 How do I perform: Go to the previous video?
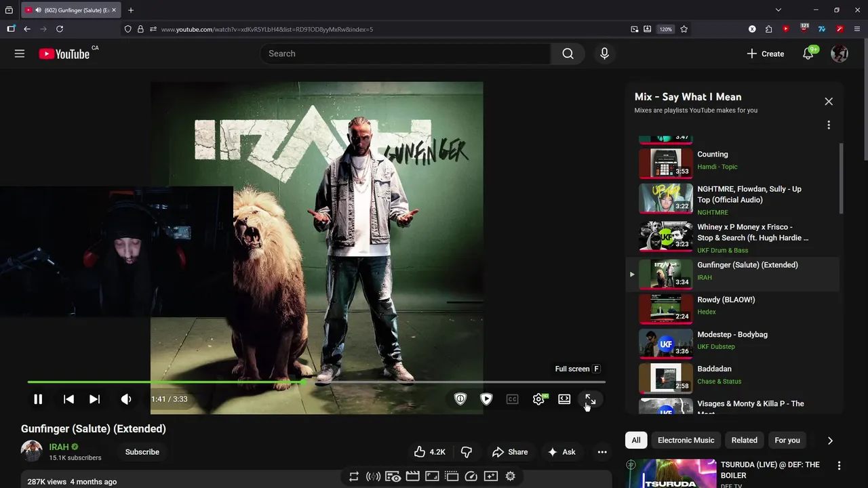(68, 399)
